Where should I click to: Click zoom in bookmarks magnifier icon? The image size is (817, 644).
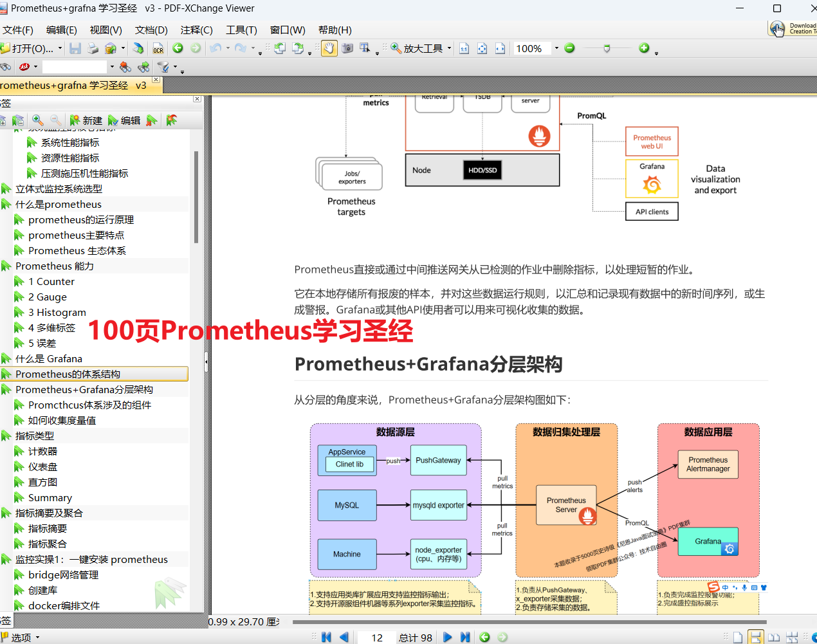38,120
